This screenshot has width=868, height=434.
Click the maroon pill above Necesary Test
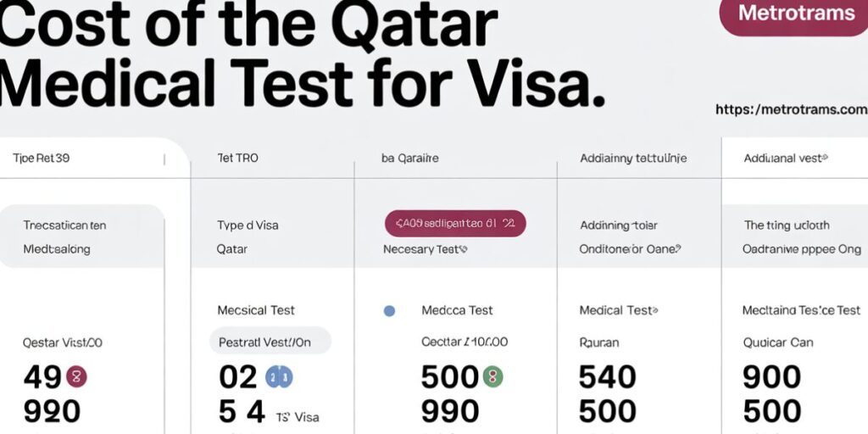click(x=455, y=224)
